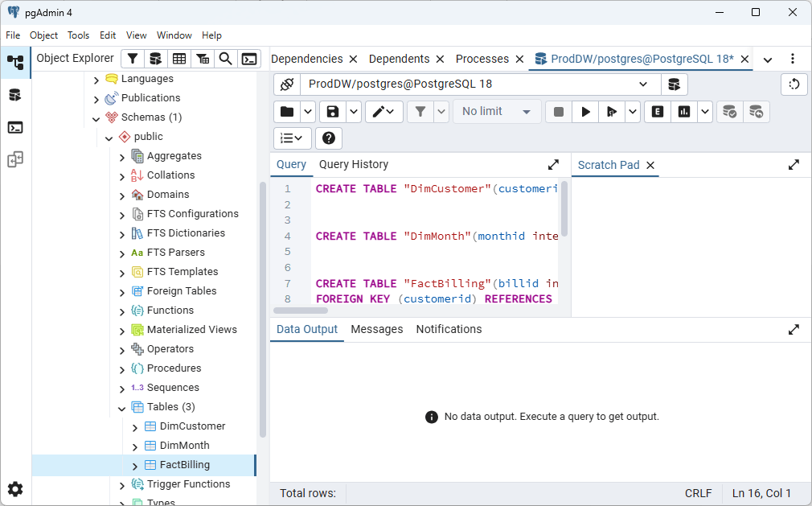The width and height of the screenshot is (812, 506).
Task: Switch to the Query History tab
Action: click(x=353, y=164)
